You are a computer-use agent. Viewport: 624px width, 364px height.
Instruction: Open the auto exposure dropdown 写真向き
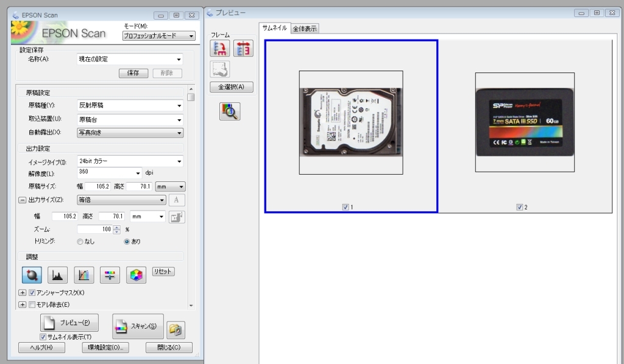pos(130,133)
